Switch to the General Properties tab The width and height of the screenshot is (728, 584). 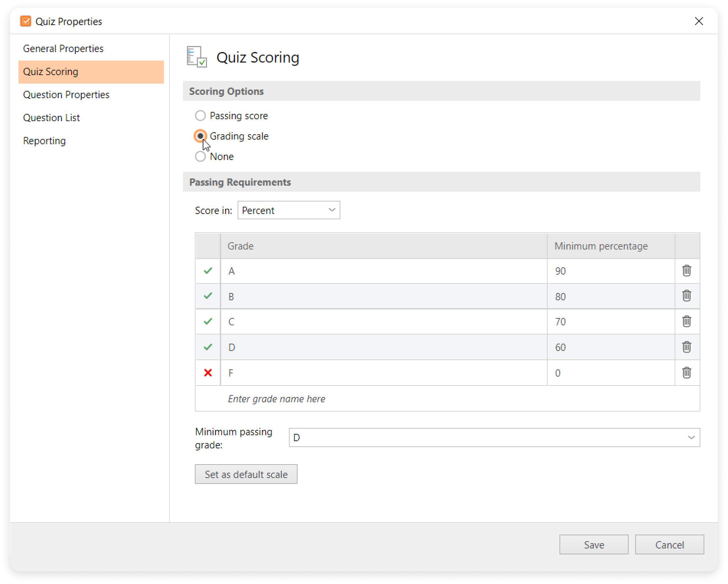(x=64, y=48)
